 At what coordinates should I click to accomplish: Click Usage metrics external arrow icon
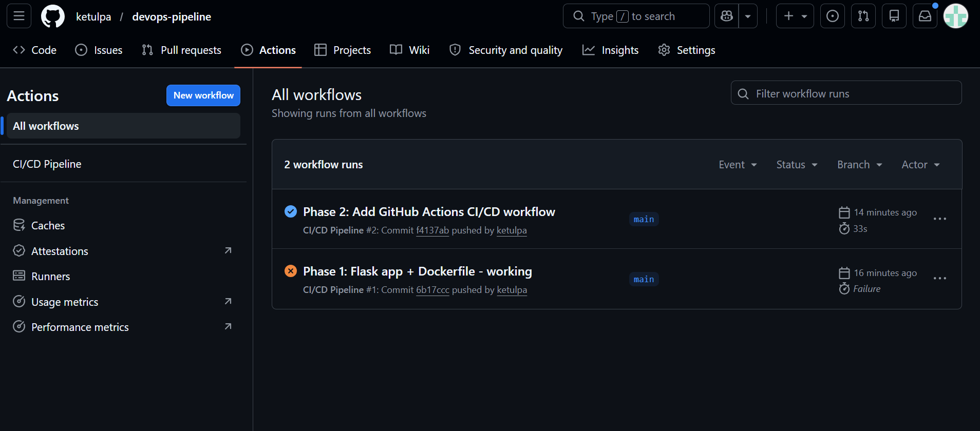click(228, 301)
